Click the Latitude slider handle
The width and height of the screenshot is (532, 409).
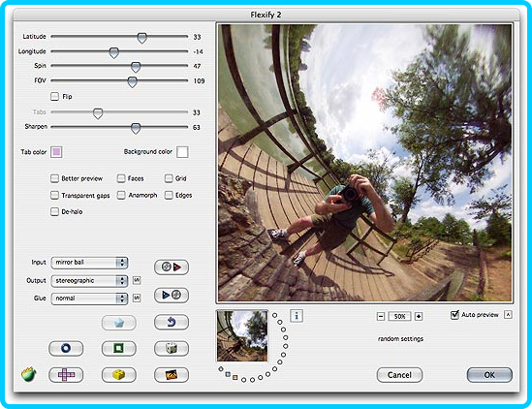click(x=141, y=38)
